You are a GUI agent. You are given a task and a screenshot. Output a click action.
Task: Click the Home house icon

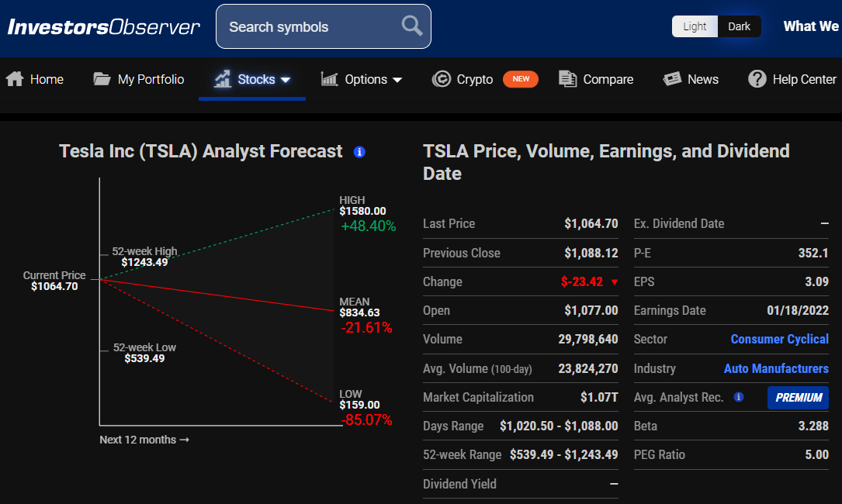(15, 79)
